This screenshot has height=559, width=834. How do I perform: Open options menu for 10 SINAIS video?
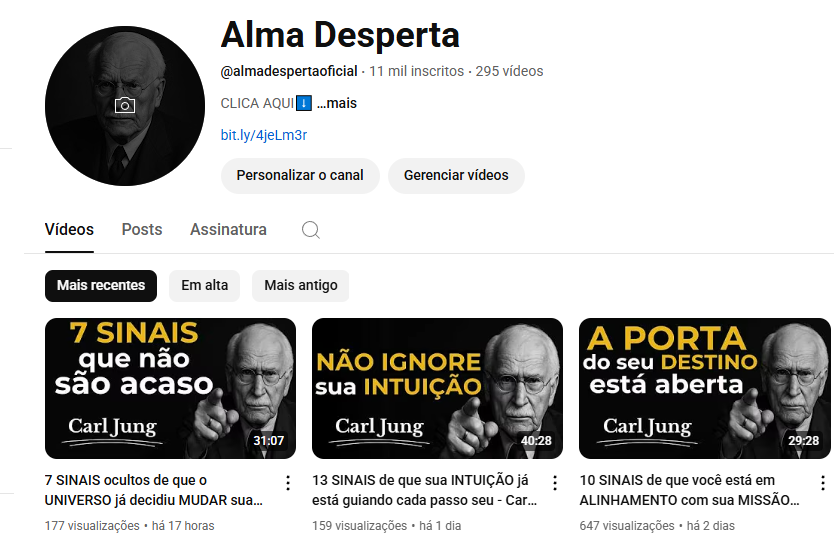[x=822, y=482]
